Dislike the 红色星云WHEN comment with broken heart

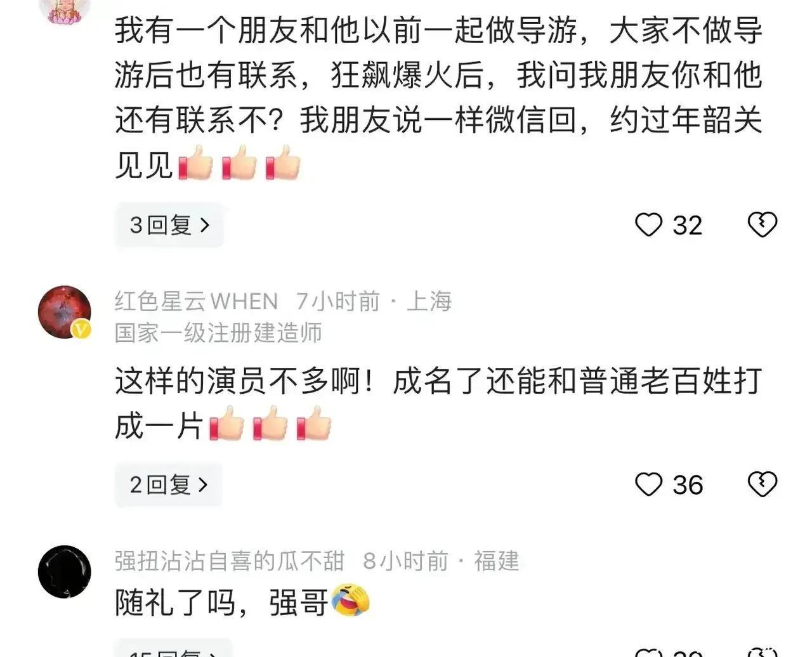tap(763, 485)
